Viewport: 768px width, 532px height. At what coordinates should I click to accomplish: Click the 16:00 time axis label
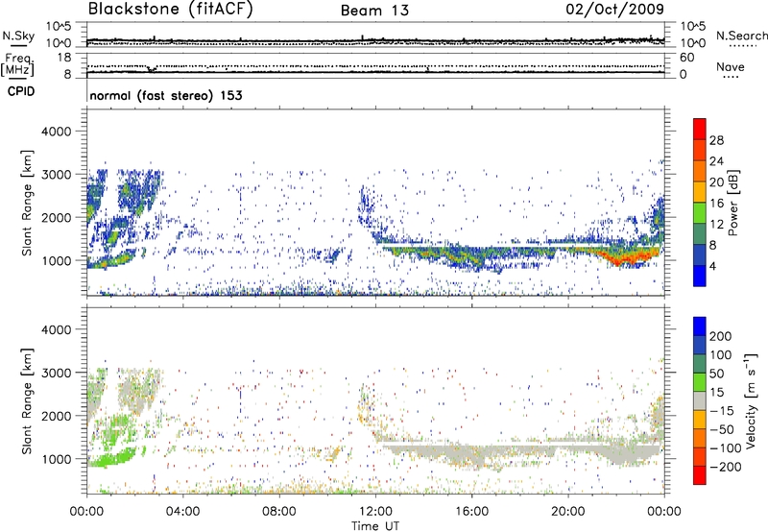coord(471,512)
